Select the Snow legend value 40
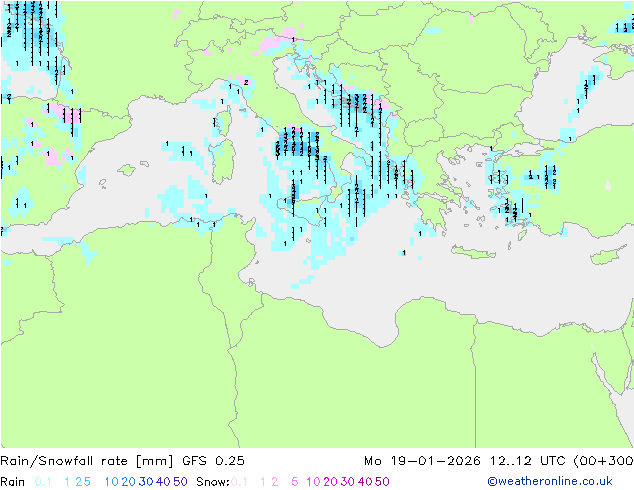Image resolution: width=634 pixels, height=490 pixels. coord(365,482)
